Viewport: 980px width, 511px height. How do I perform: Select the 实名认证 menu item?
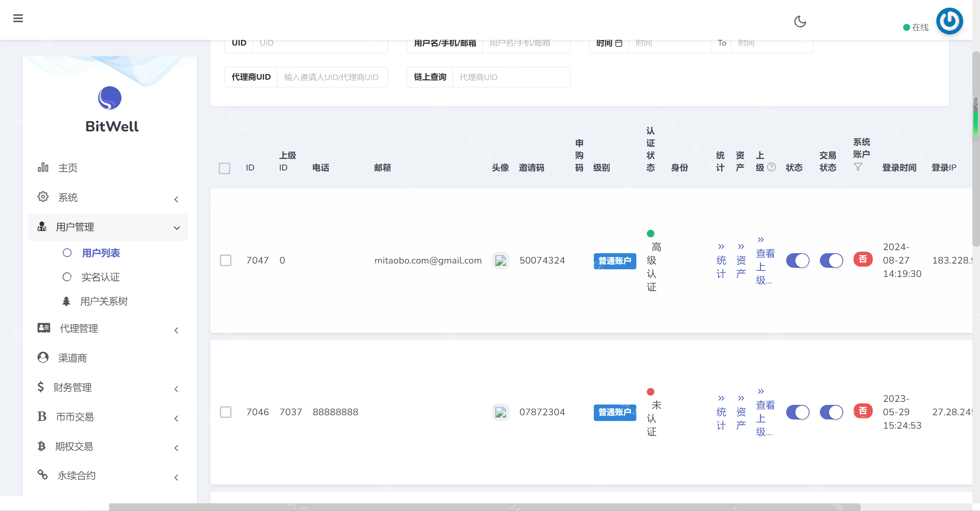tap(100, 277)
